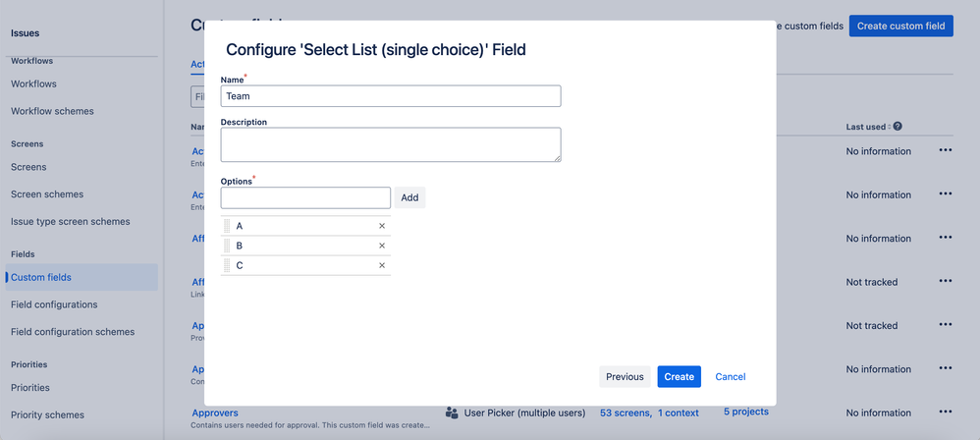Open the 5 projects link

click(x=746, y=412)
